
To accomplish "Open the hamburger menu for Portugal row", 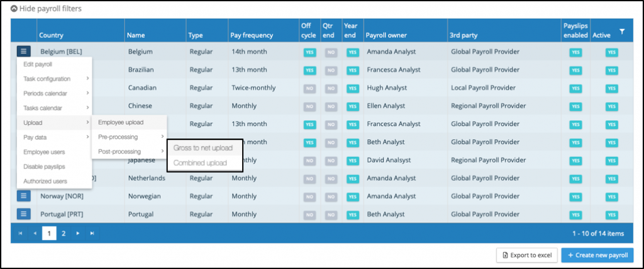I will 23,214.
